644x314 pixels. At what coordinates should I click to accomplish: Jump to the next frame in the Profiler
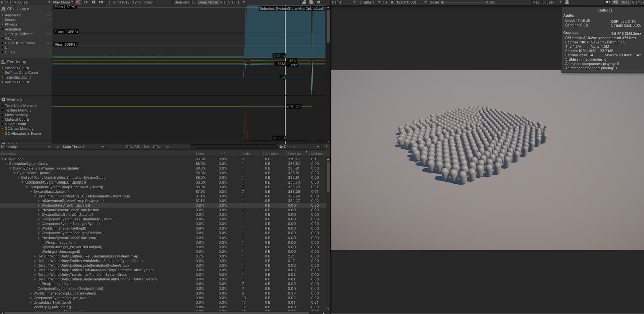(x=93, y=2)
